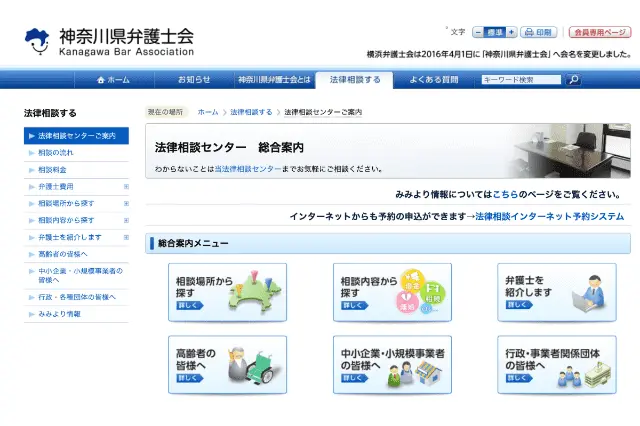
Task: Select 法律相談センターご案内 in sidebar
Action: [x=76, y=135]
